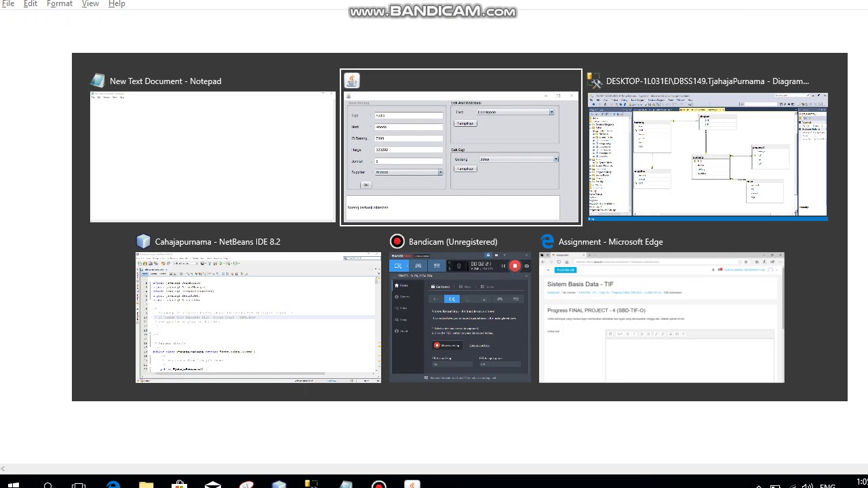Open File Explorer from the taskbar
Image resolution: width=868 pixels, height=488 pixels.
[146, 484]
